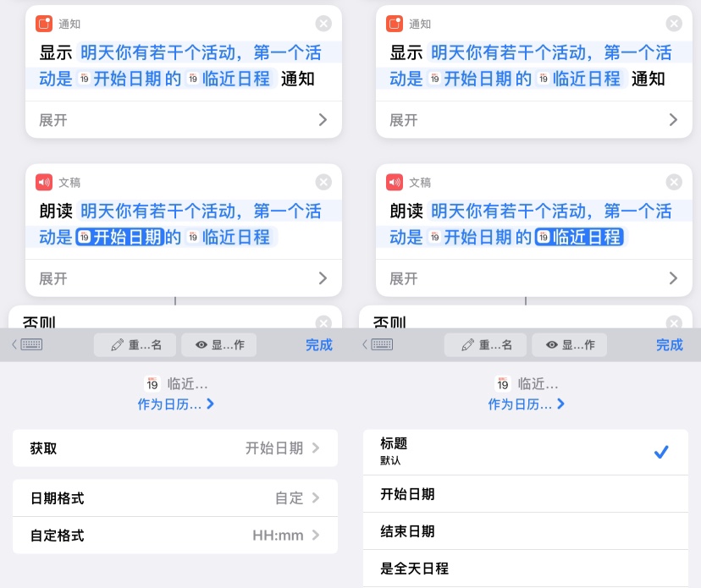The image size is (701, 588).
Task: Tap the 明天你有若干个活动 text in right 朗读 card
Action: coord(508,211)
